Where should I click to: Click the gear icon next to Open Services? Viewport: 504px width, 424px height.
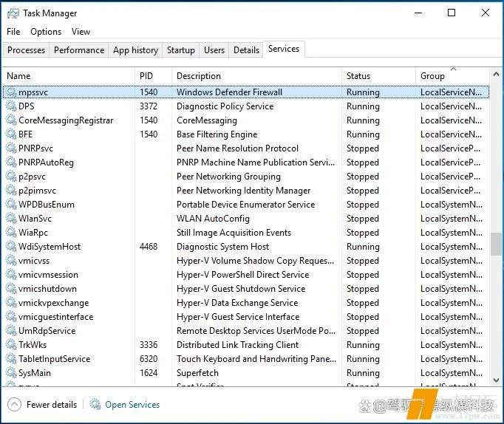[x=95, y=404]
